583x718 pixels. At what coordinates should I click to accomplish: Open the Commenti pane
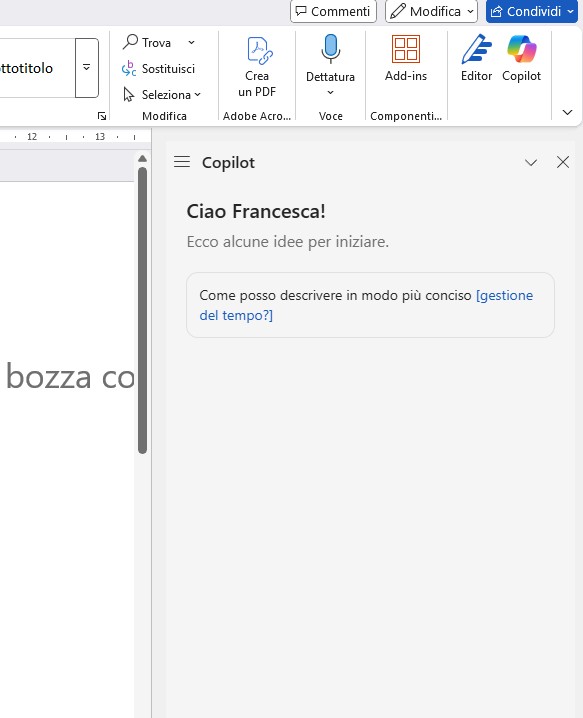point(333,11)
